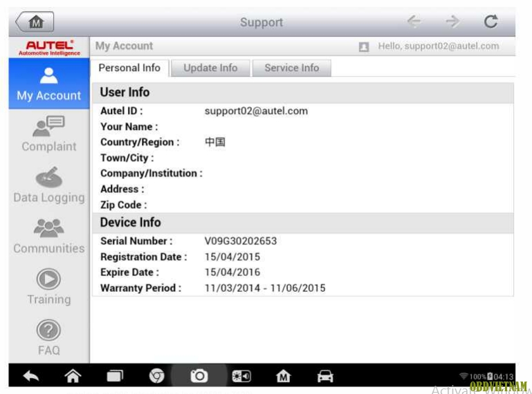Click serial number V09G30202653

pyautogui.click(x=241, y=241)
